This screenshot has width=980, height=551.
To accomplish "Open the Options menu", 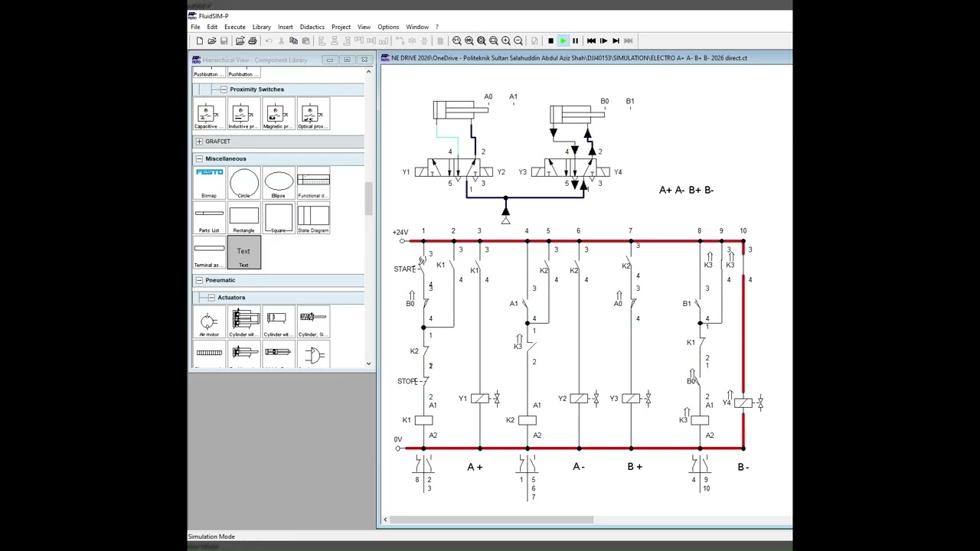I will click(388, 27).
